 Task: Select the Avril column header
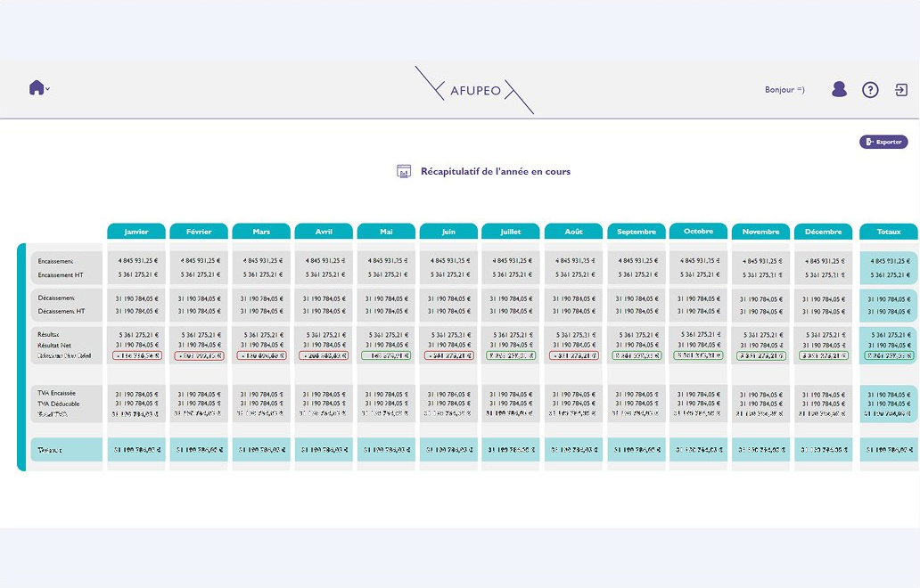324,232
